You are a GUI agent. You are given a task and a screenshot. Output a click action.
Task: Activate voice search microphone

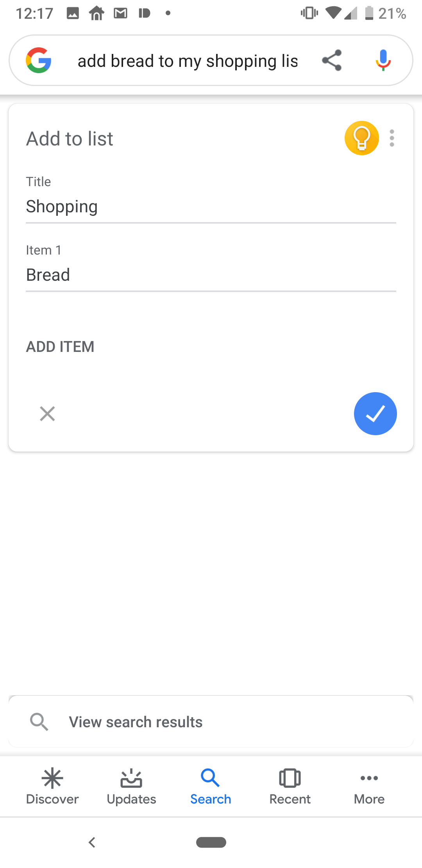click(383, 60)
